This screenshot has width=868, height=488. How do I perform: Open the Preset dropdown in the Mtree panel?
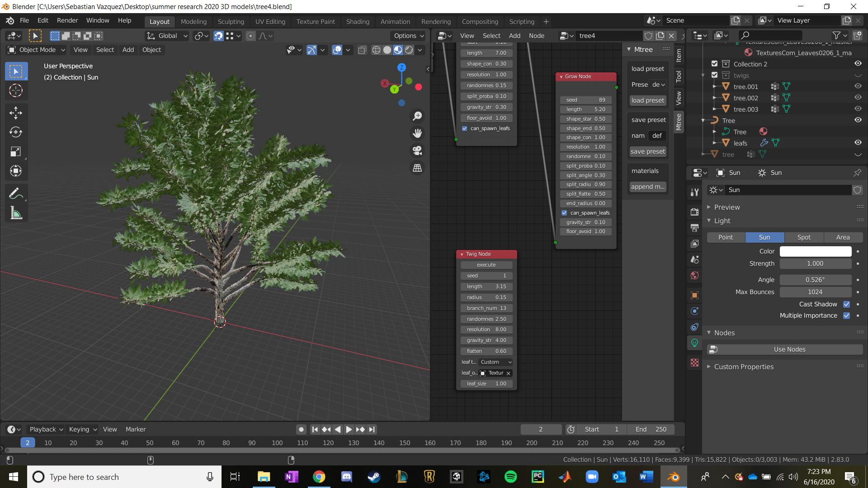coord(656,84)
